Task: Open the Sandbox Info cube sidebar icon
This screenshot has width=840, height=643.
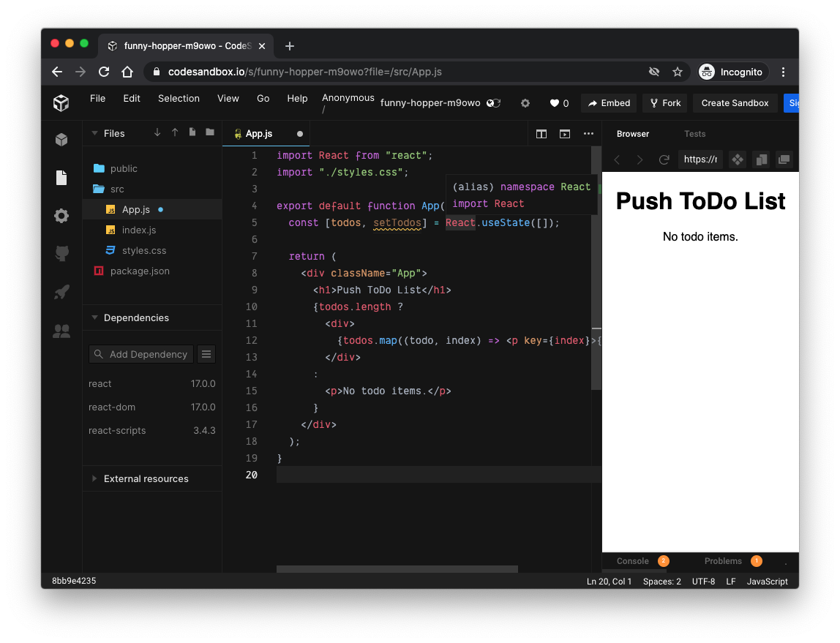Action: tap(61, 140)
